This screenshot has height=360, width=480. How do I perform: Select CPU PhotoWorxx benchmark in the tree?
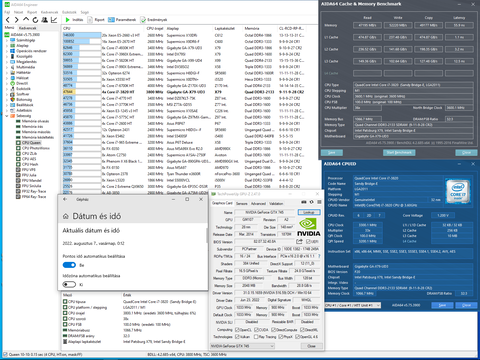[33, 148]
